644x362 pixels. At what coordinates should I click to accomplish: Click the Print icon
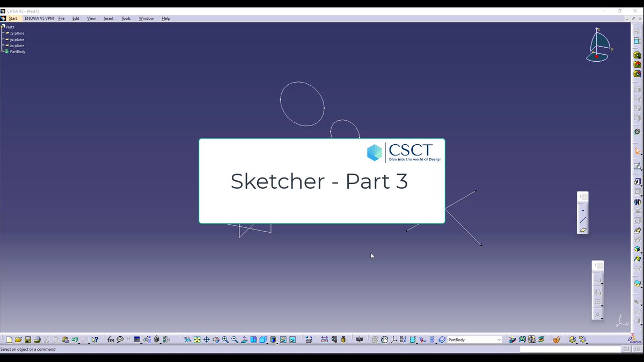coord(37,339)
